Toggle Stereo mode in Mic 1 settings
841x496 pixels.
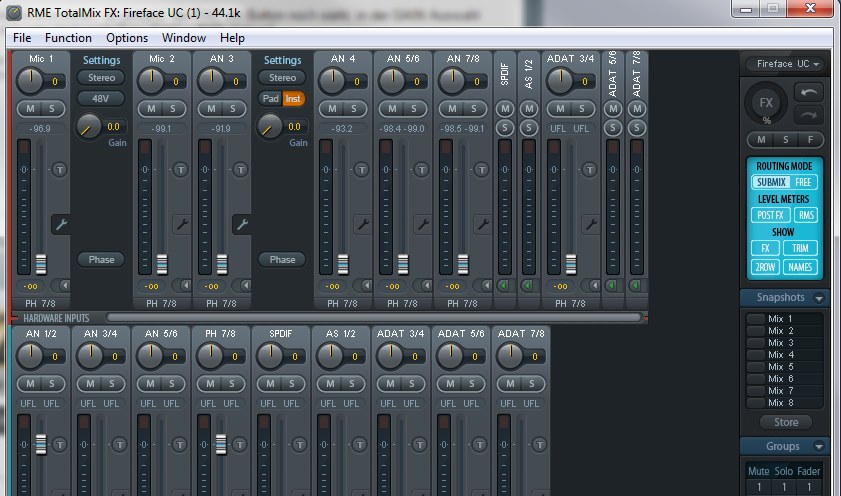[x=101, y=78]
